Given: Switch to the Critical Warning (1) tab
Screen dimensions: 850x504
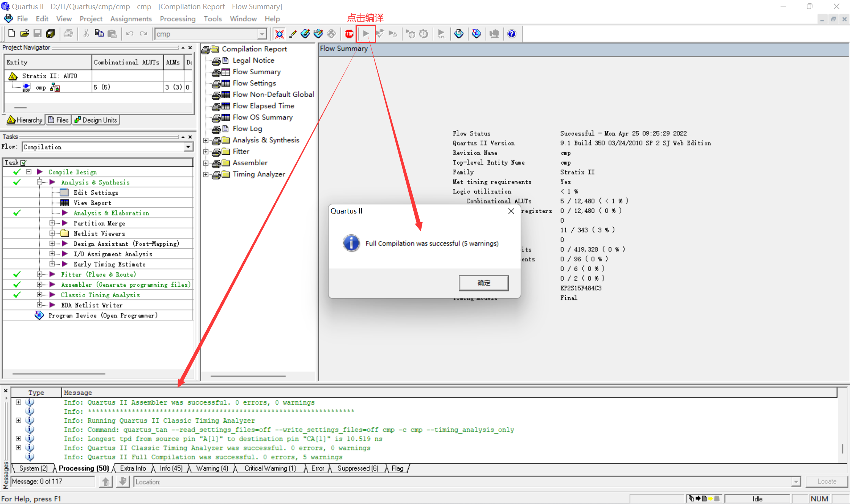Looking at the screenshot, I should click(270, 468).
